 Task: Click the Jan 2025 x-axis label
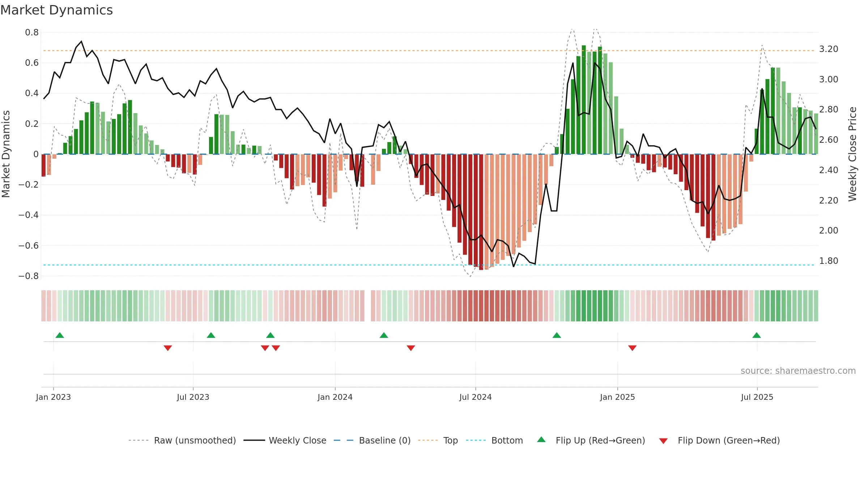coord(618,397)
